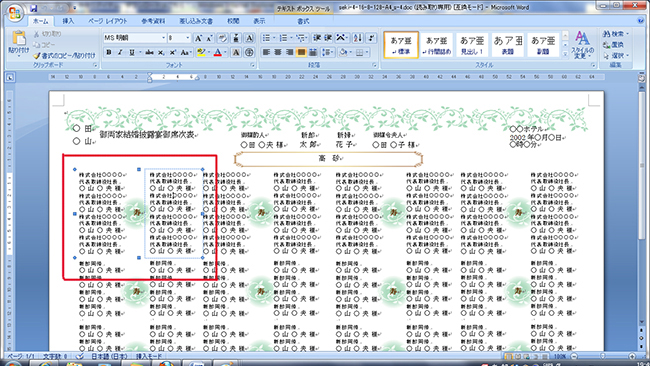The height and width of the screenshot is (366, 650).
Task: Apply 見出し 1 style
Action: coord(472,45)
